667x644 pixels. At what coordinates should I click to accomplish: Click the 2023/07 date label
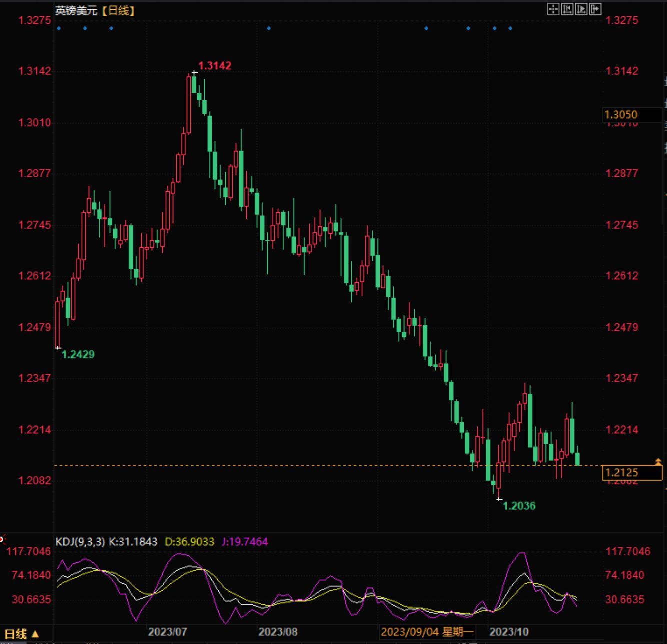tap(167, 632)
